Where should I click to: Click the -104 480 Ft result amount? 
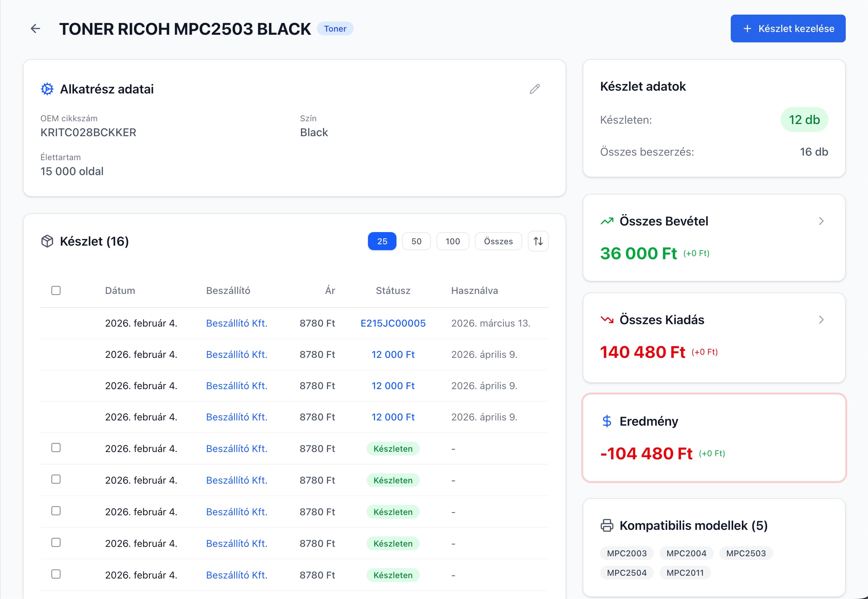pyautogui.click(x=646, y=453)
